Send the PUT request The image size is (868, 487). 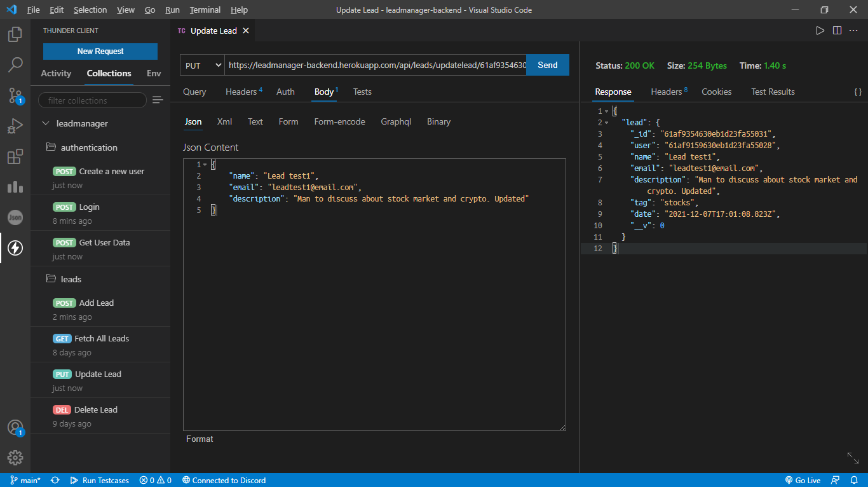tap(548, 65)
